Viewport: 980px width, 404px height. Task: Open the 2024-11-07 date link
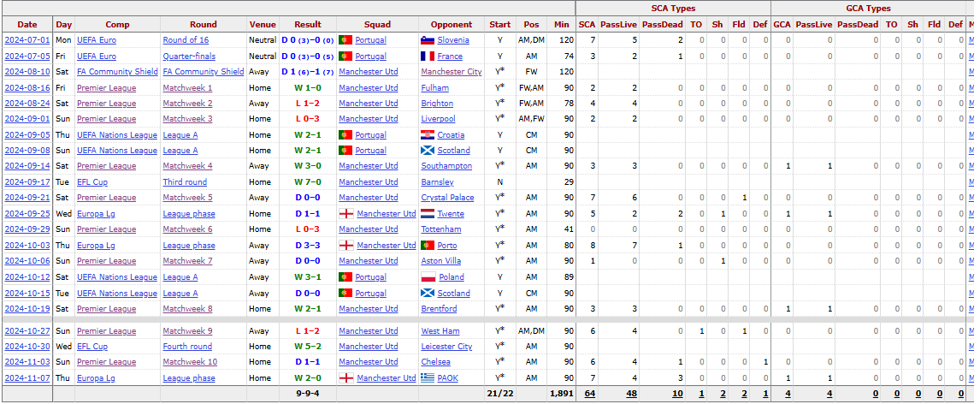[x=27, y=377]
